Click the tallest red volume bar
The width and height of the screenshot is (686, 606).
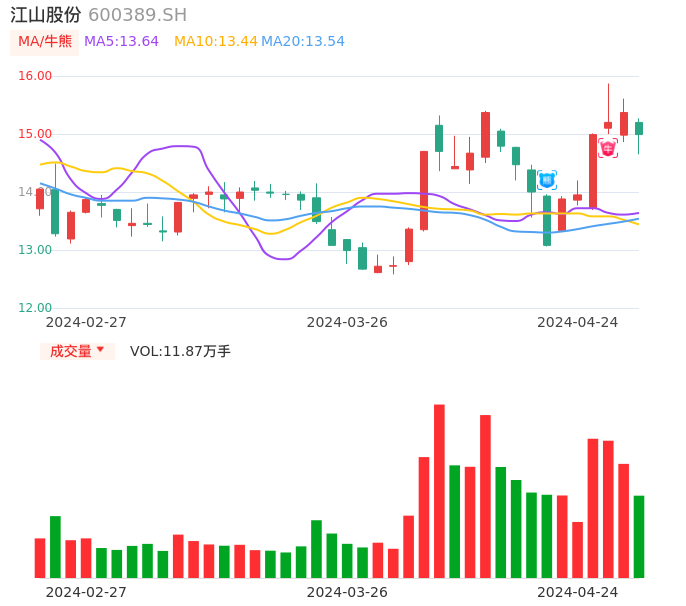pos(439,490)
